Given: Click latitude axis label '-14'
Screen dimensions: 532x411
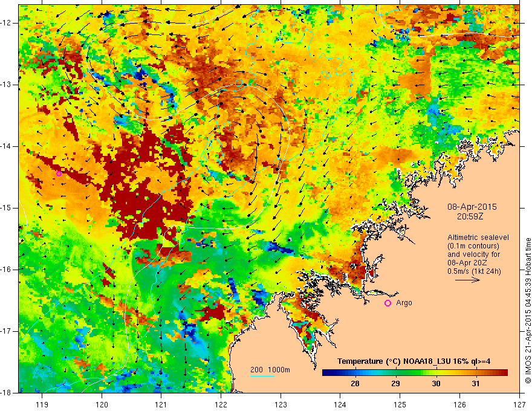Looking at the screenshot, I should point(6,146).
